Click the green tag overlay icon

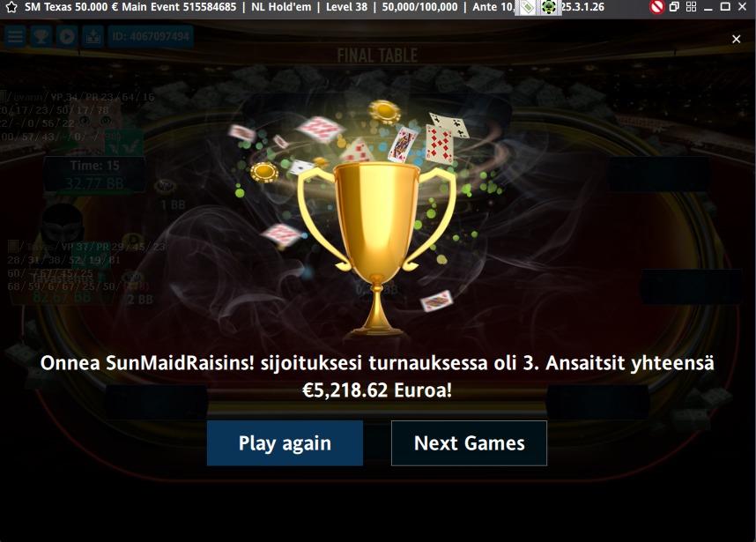pyautogui.click(x=527, y=7)
